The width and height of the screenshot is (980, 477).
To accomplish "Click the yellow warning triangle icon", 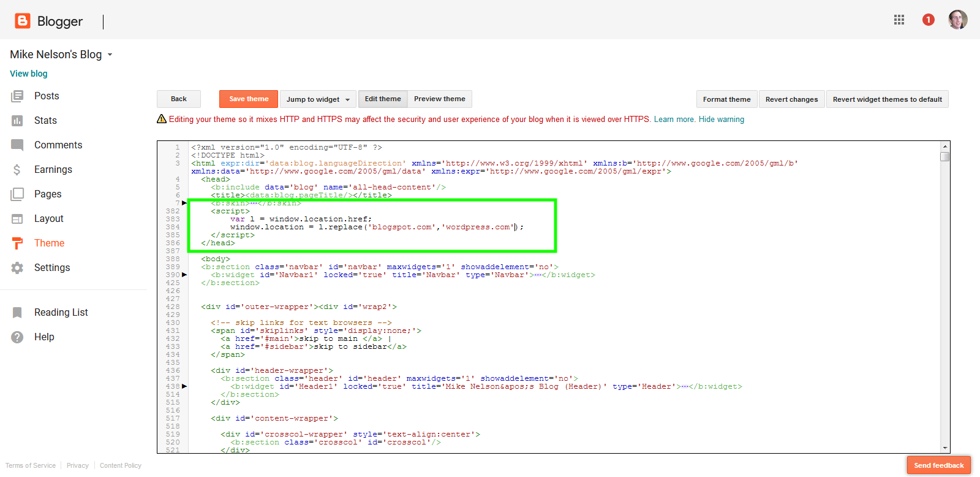I will coord(162,119).
